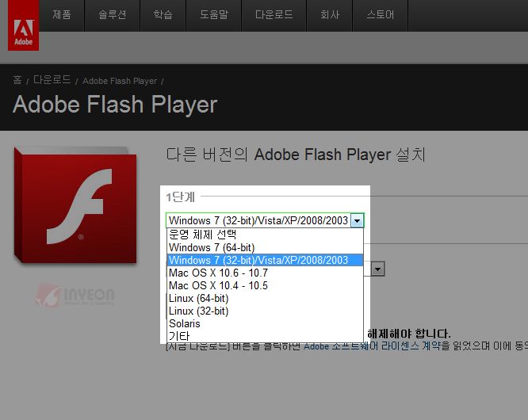The image size is (528, 420).
Task: Click the Flash Player logo image
Action: coord(75,205)
